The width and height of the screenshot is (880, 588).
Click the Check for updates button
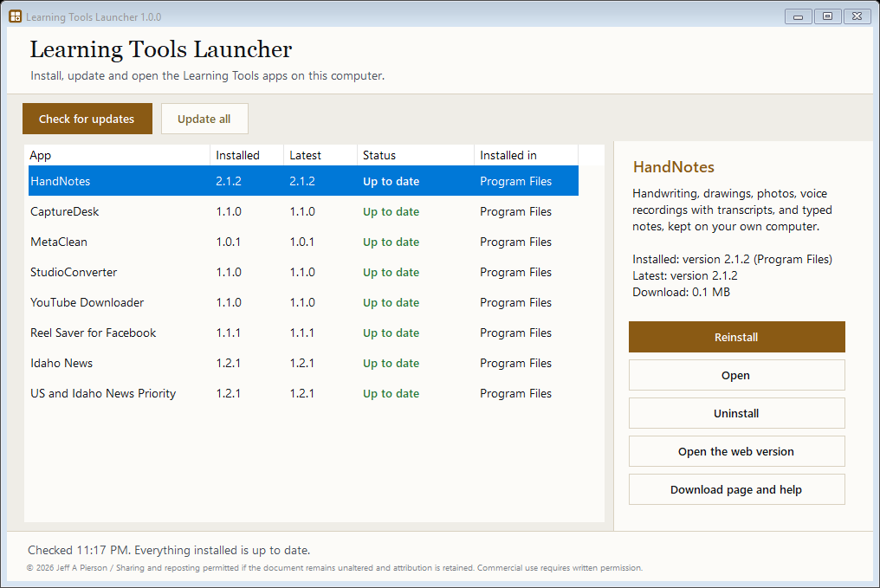pos(87,119)
